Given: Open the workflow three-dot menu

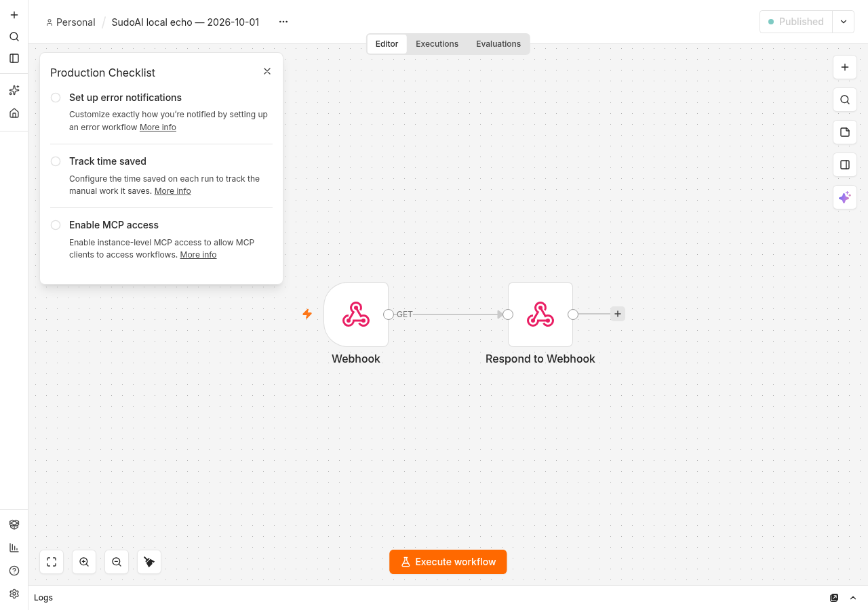Looking at the screenshot, I should coord(283,22).
